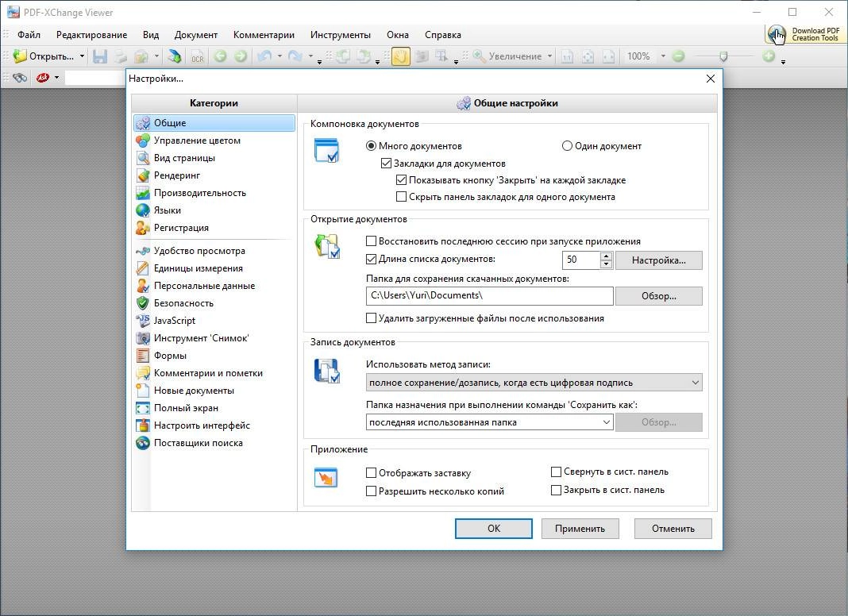
Task: Click the Download PDF Creation Tools icon
Action: (776, 35)
